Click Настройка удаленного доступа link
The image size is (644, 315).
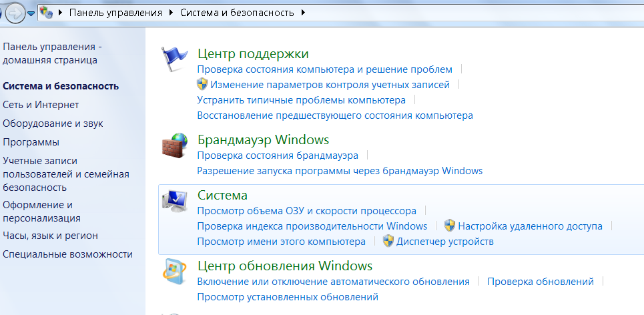coord(531,226)
